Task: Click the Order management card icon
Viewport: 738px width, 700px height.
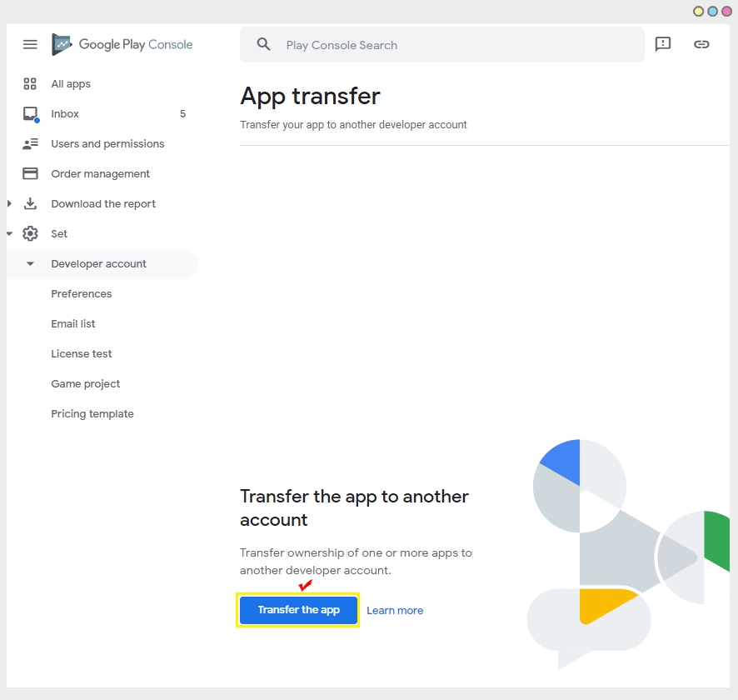Action: (30, 173)
